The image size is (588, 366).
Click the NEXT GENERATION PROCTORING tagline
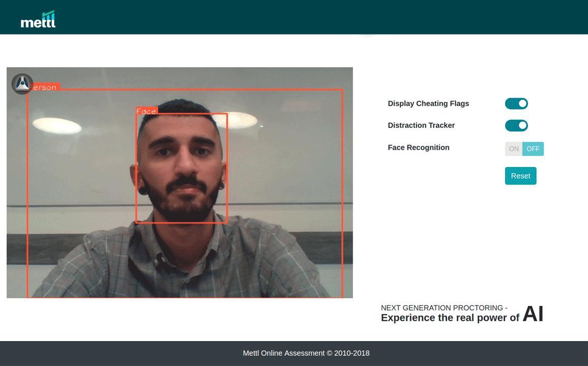444,307
